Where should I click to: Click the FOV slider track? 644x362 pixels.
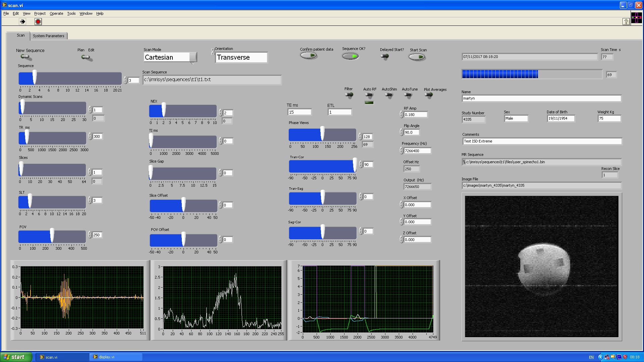click(x=69, y=237)
